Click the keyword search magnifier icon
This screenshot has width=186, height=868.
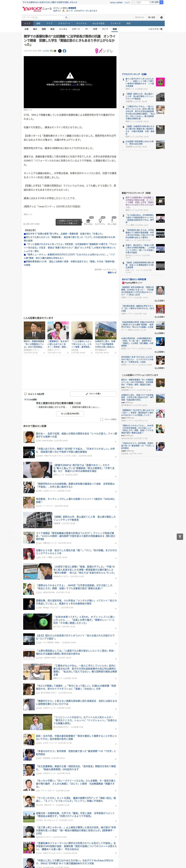(x=66, y=18)
